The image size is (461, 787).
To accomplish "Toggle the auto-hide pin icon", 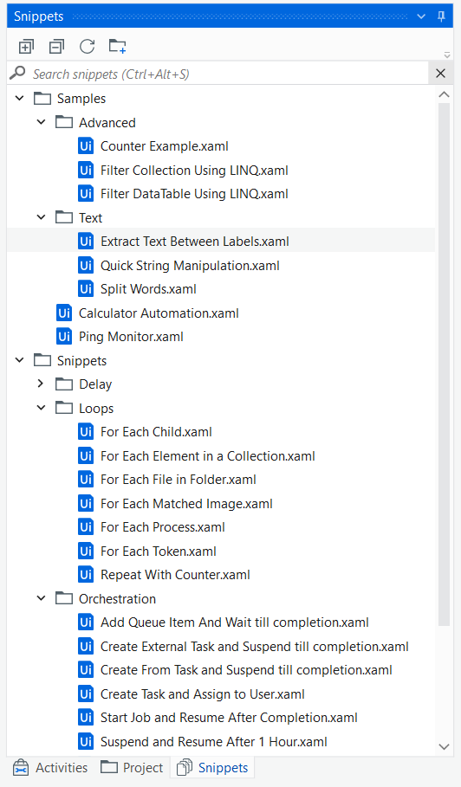I will [x=441, y=16].
